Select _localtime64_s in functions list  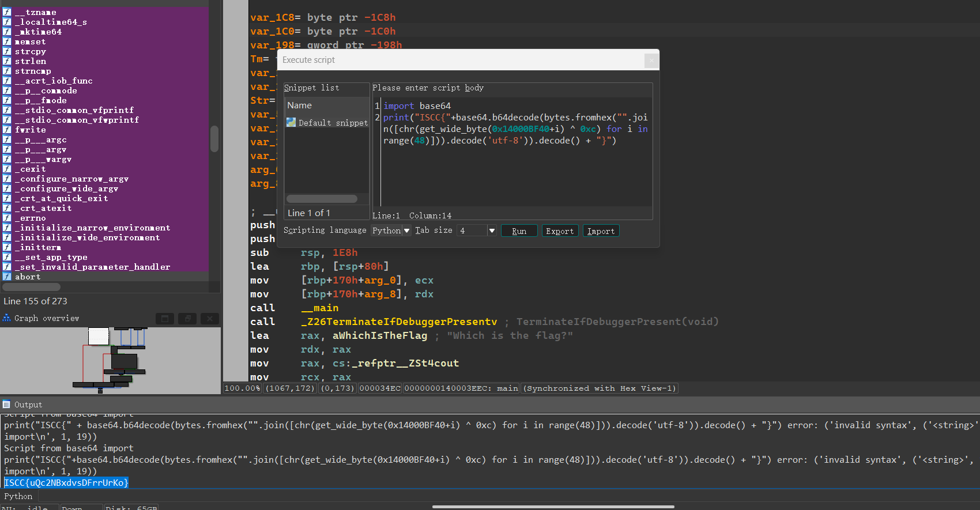pos(51,22)
